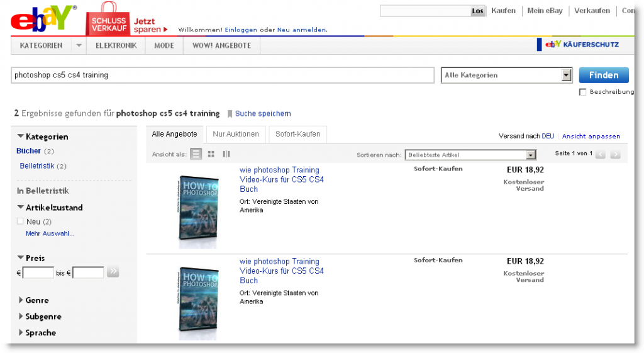
Task: Switch to list view layout icon
Action: [x=196, y=154]
